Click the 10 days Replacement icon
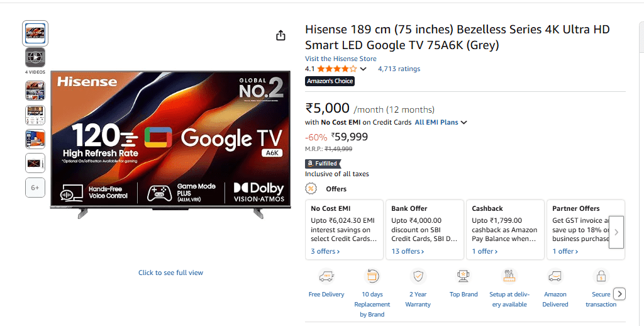This screenshot has width=644, height=326. pyautogui.click(x=372, y=276)
